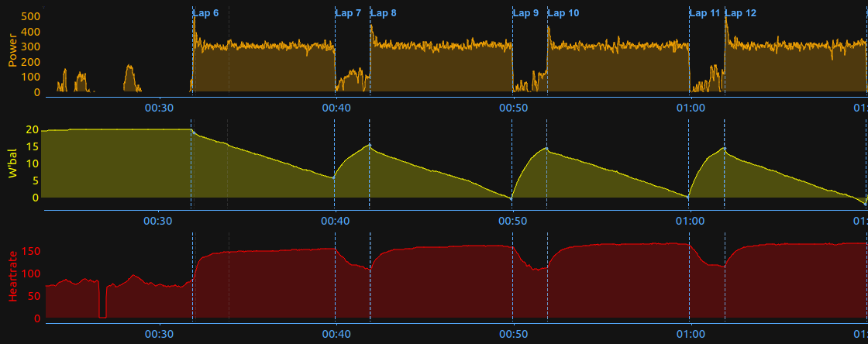The width and height of the screenshot is (868, 344).
Task: Click 00:30 on the Power chart time axis
Action: pyautogui.click(x=159, y=108)
